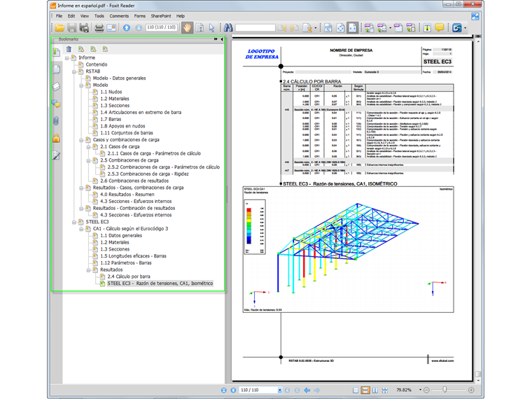Open the page number dropdown at bottom

pyautogui.click(x=279, y=390)
